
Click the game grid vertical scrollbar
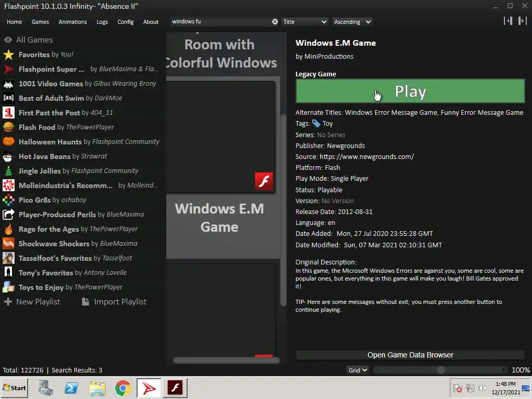point(283,210)
